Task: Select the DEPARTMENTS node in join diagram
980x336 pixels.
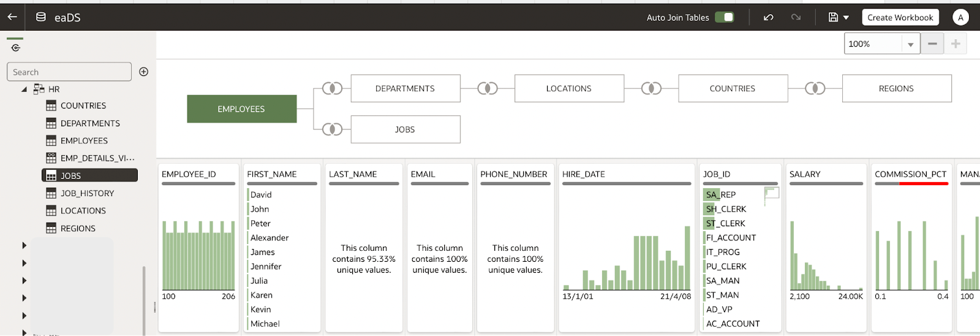Action: [x=405, y=88]
